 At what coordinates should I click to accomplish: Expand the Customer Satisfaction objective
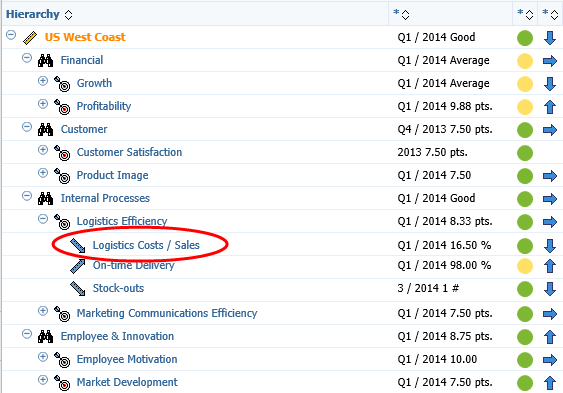pos(43,150)
